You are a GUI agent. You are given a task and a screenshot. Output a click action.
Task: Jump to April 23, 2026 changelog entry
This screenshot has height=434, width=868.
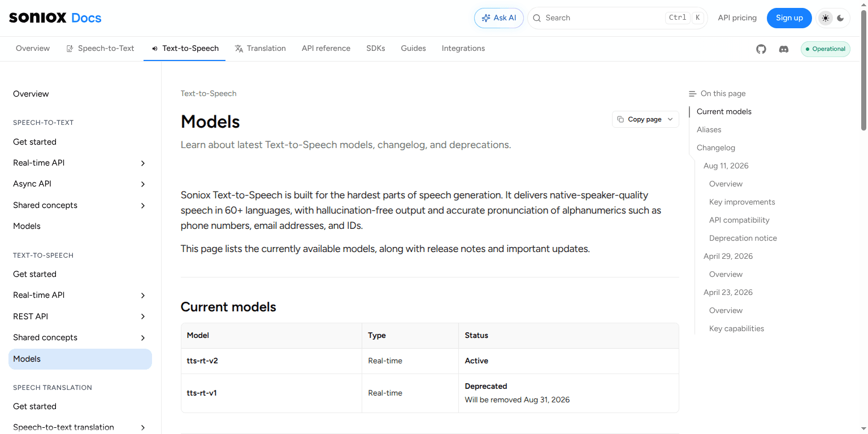click(728, 293)
